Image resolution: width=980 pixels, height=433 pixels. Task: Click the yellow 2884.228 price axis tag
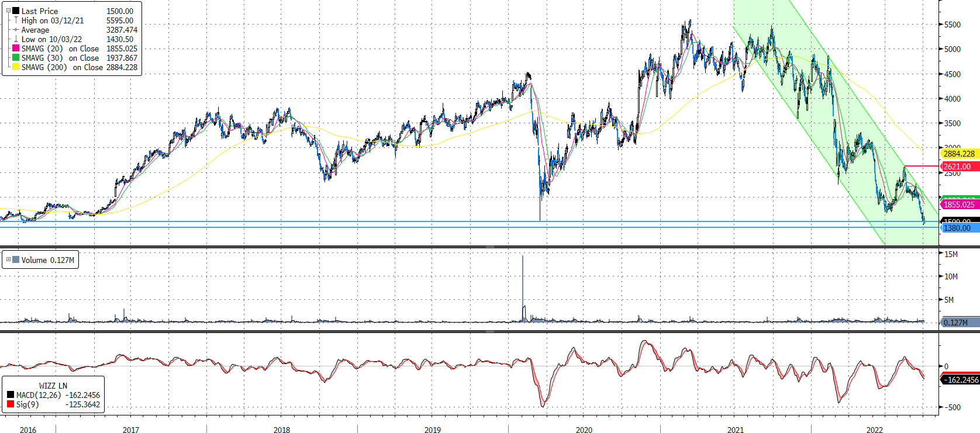[x=960, y=154]
